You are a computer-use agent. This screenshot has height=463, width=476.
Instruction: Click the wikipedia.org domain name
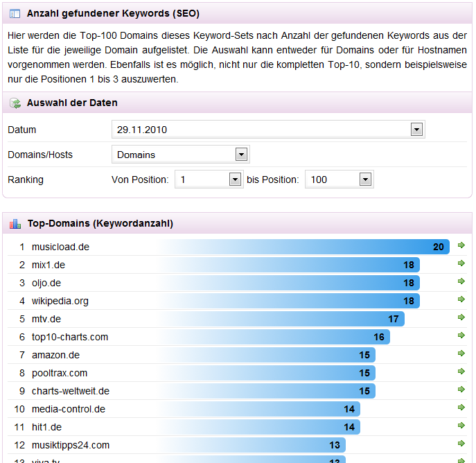tap(60, 301)
